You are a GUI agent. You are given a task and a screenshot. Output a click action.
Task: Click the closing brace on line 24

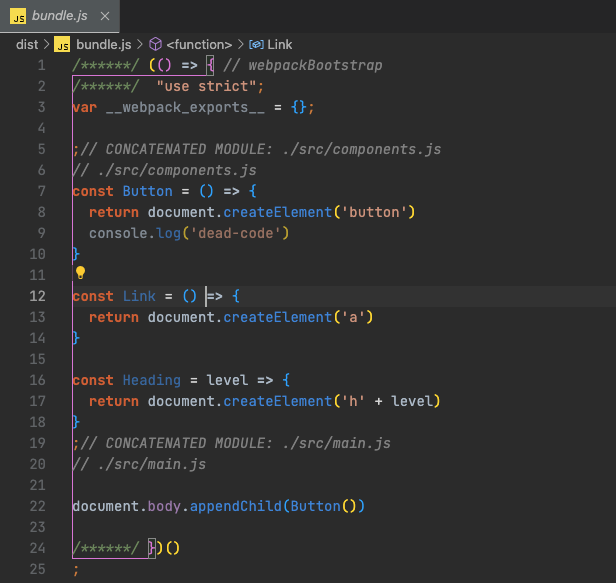click(x=152, y=548)
